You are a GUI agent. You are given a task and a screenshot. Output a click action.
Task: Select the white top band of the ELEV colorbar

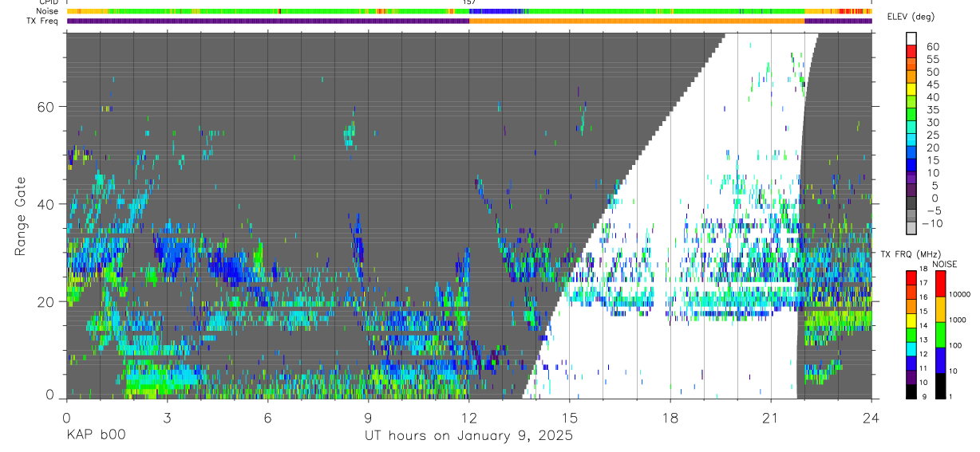911,39
